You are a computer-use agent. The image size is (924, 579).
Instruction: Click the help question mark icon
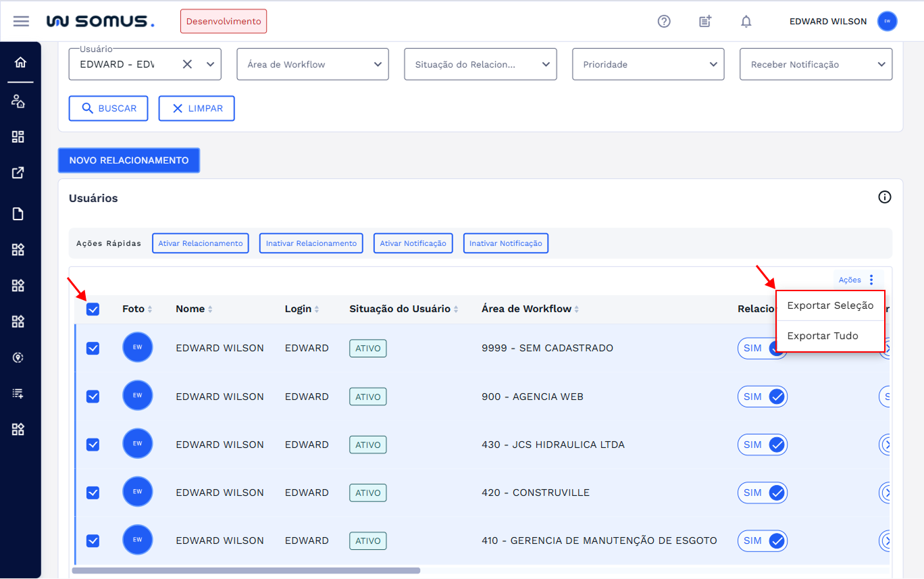tap(664, 21)
